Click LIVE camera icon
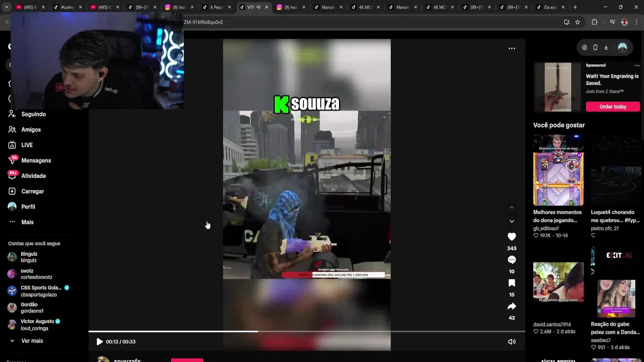Image resolution: width=644 pixels, height=362 pixels. [x=12, y=145]
